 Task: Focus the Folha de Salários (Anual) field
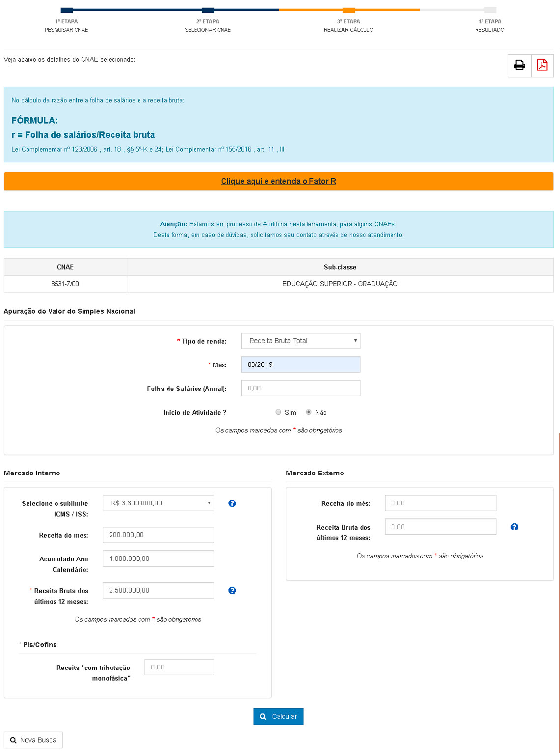[301, 388]
